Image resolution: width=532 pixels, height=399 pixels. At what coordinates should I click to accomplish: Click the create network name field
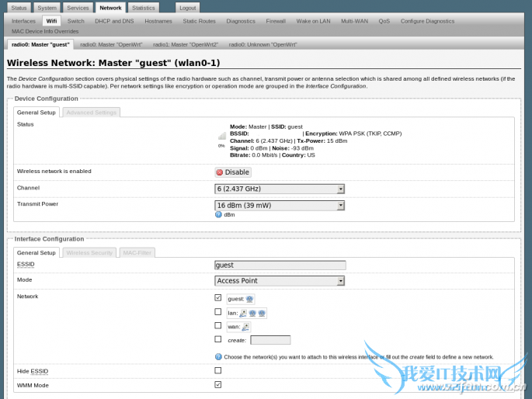pos(270,340)
